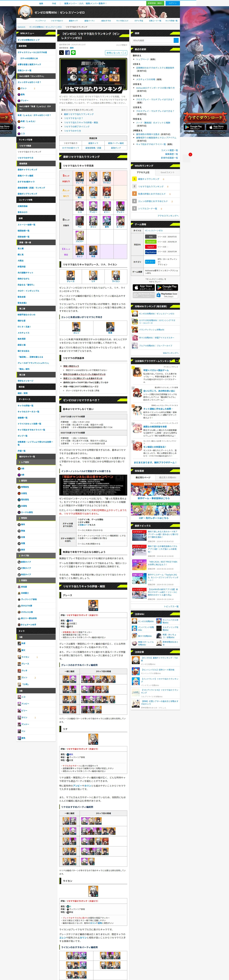Click the A級 rarity icon in sidebar
The height and width of the screenshot is (980, 229).
click(19, 475)
